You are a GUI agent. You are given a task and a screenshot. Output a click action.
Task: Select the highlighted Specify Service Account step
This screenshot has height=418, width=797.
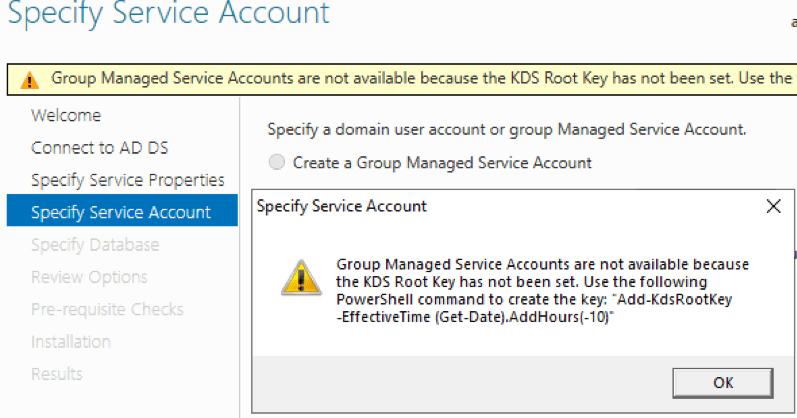click(x=121, y=212)
